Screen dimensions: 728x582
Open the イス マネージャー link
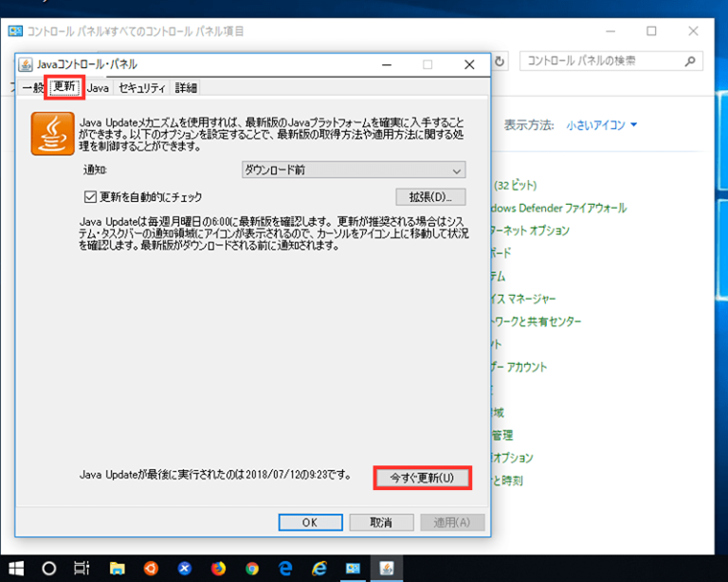pos(523,299)
